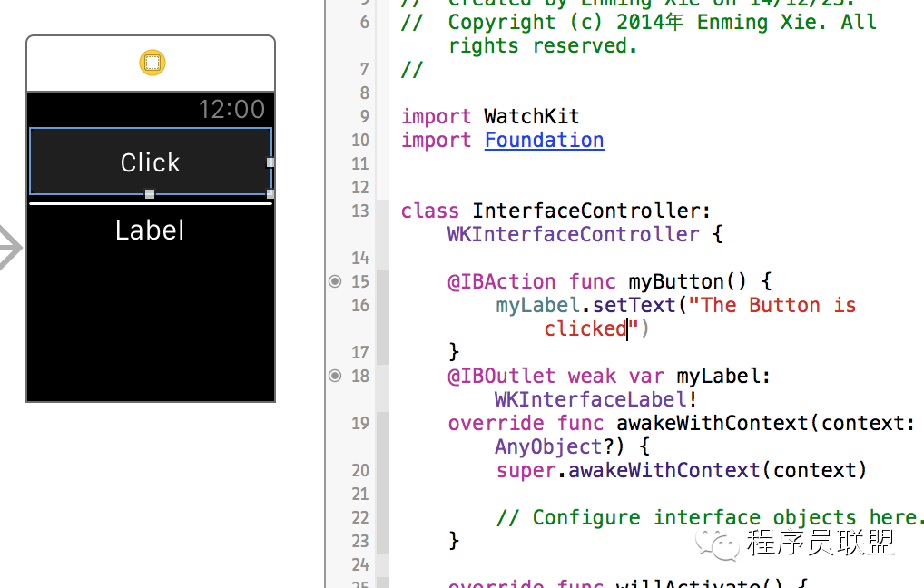924x588 pixels.
Task: Click the "The Button is" string literal
Action: click(x=772, y=305)
